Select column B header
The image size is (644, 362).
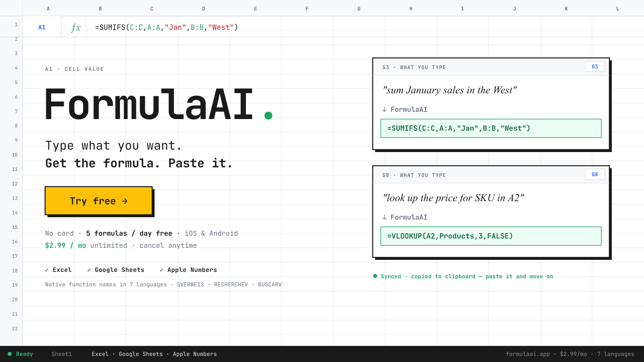point(100,8)
